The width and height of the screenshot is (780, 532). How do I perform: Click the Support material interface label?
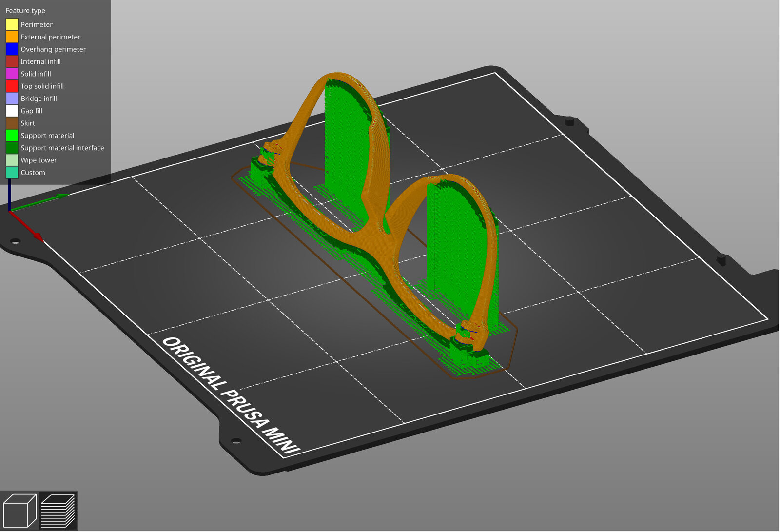point(62,148)
